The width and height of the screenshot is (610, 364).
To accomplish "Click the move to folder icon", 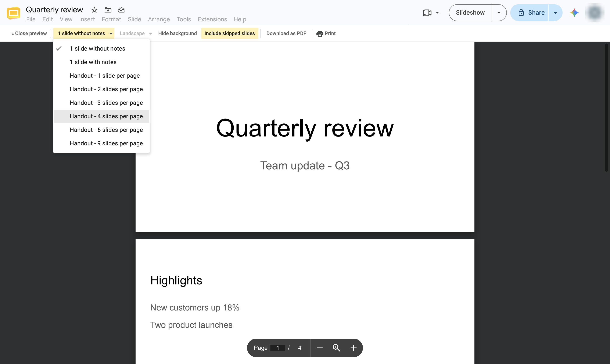I will [108, 10].
